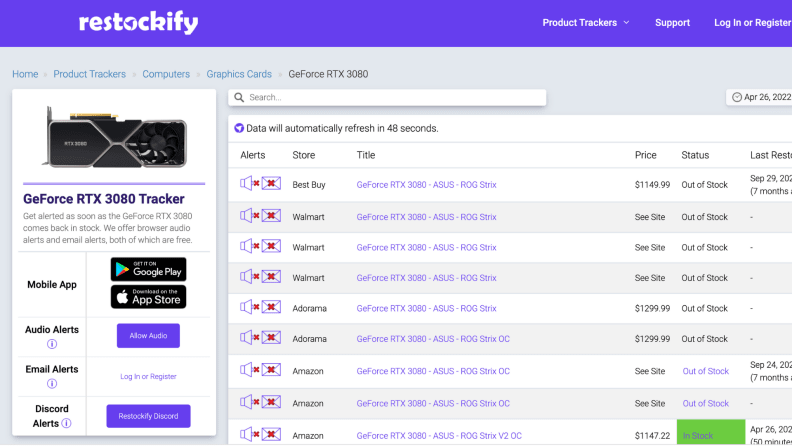Open the Amazon ROG Strix V2 OC link
The height and width of the screenshot is (446, 792).
[439, 435]
